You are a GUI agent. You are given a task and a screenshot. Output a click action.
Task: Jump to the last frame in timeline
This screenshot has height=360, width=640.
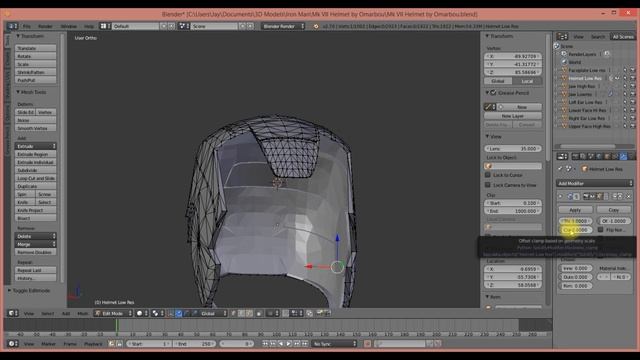[305, 344]
